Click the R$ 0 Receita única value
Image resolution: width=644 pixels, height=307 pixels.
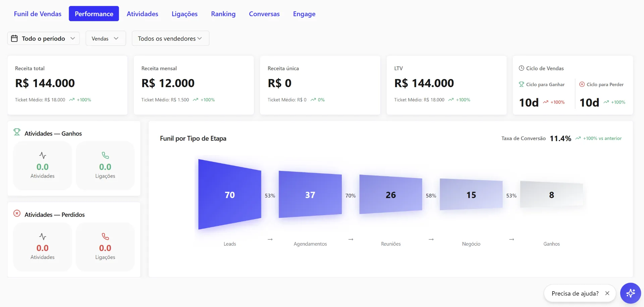[x=280, y=83]
